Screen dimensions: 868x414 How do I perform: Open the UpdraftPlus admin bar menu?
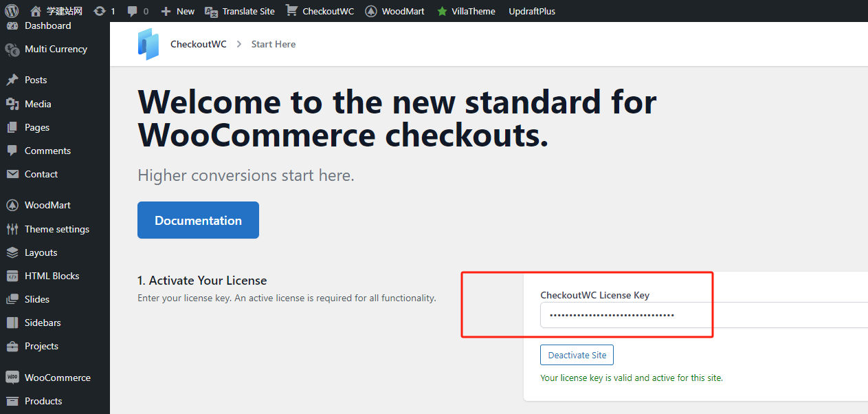(x=532, y=11)
